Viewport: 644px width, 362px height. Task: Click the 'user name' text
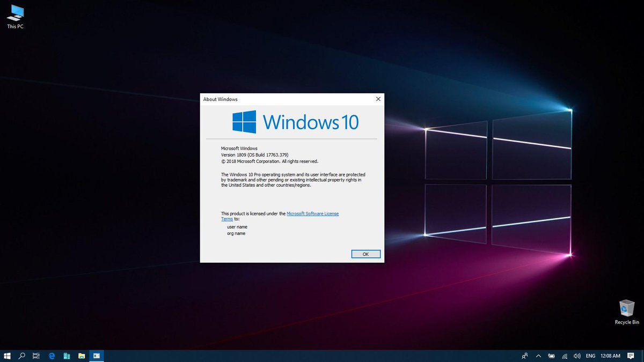click(237, 227)
